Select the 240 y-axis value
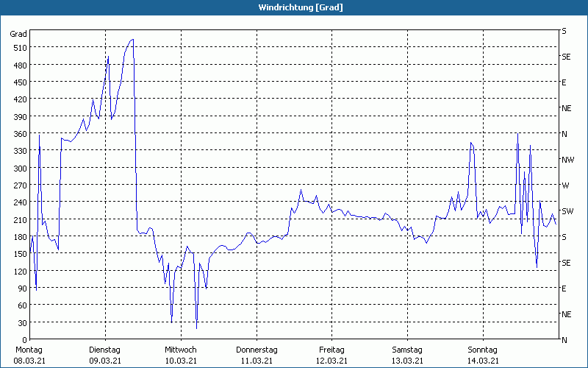Screen dimensions: 588x368 point(21,202)
